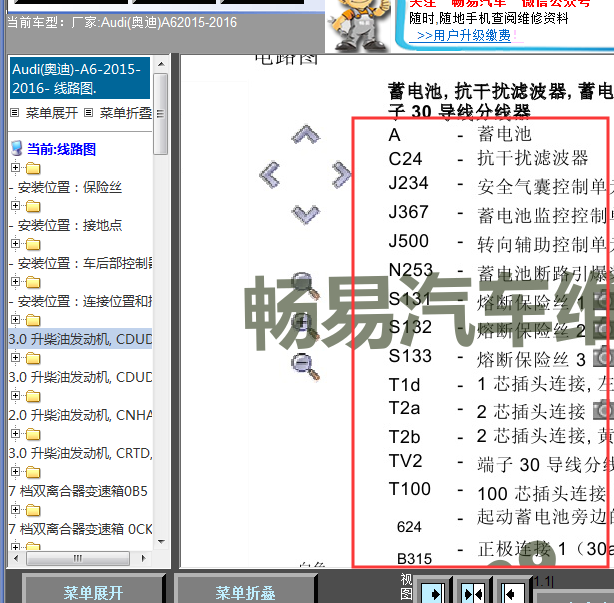Click the 'C24 - 抗干扰滤波器' legend line
614x603 pixels.
[x=488, y=159]
